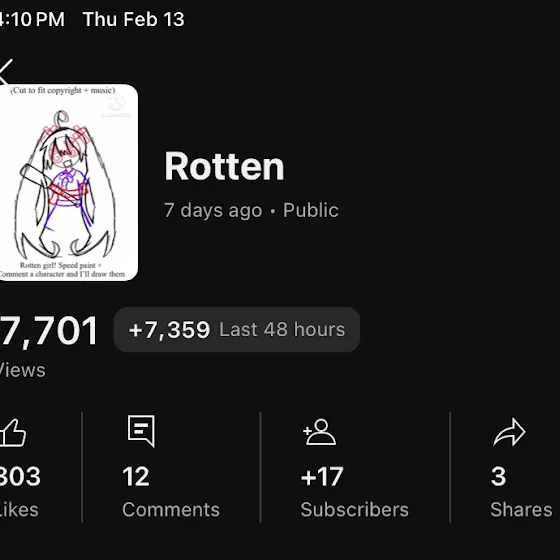Select the Rotten video title
This screenshot has width=560, height=560.
point(224,166)
